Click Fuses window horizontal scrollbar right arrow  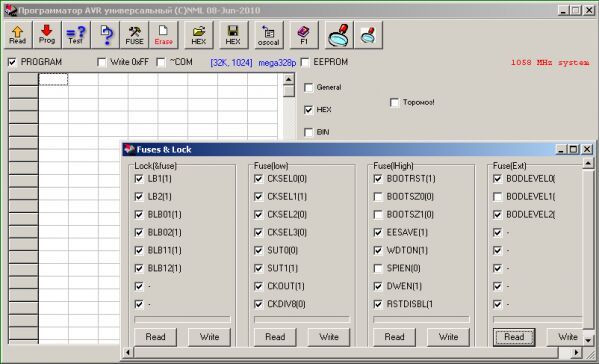(576, 353)
